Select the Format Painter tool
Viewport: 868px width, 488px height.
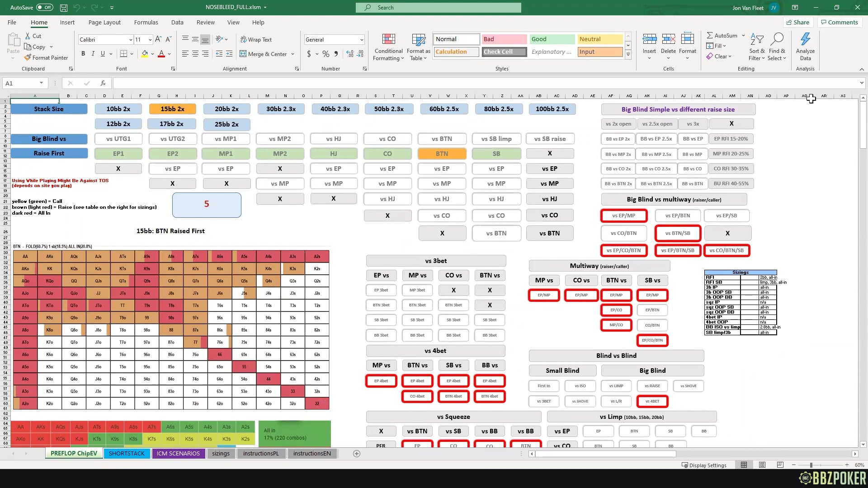(x=47, y=57)
